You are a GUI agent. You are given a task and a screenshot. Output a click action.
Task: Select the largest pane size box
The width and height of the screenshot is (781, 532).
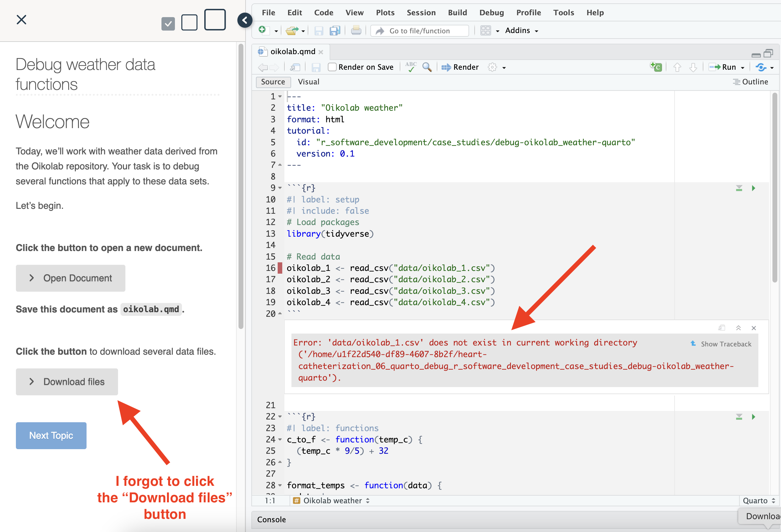[215, 20]
